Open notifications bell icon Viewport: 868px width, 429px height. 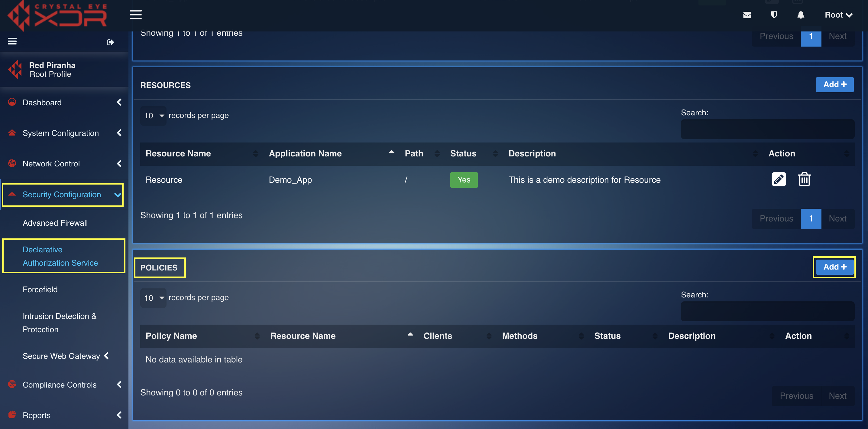pos(801,15)
